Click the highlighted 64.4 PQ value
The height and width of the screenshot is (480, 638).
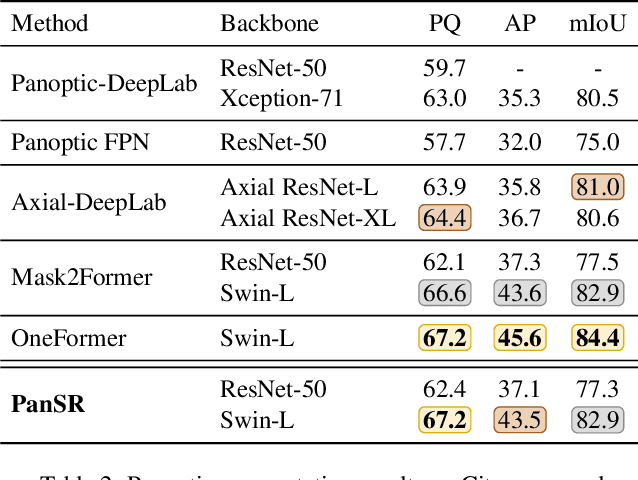[x=446, y=217]
